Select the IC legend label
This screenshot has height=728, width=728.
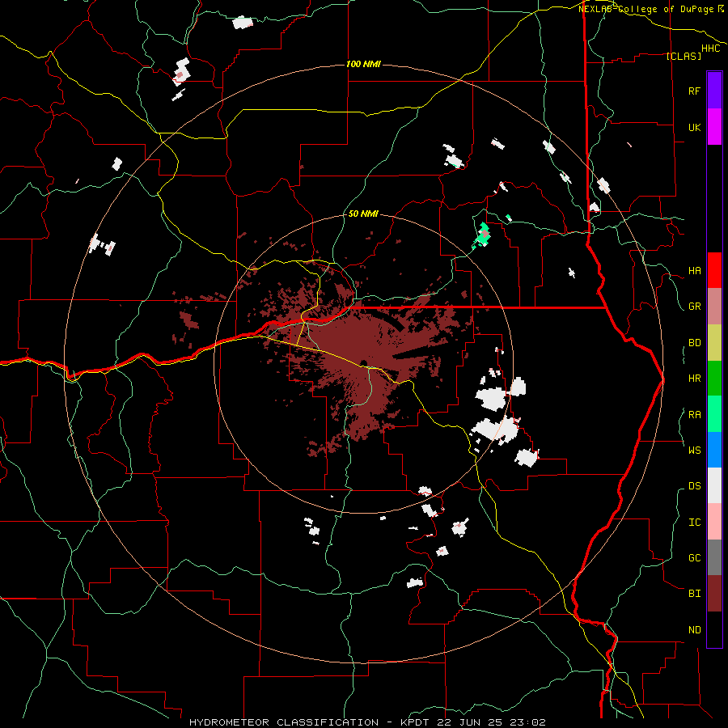pos(694,523)
